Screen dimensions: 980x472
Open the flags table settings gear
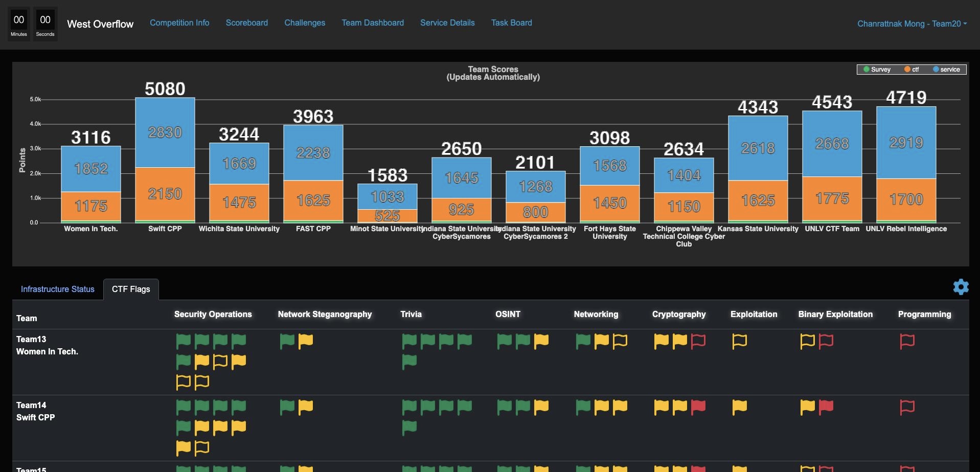pos(961,287)
